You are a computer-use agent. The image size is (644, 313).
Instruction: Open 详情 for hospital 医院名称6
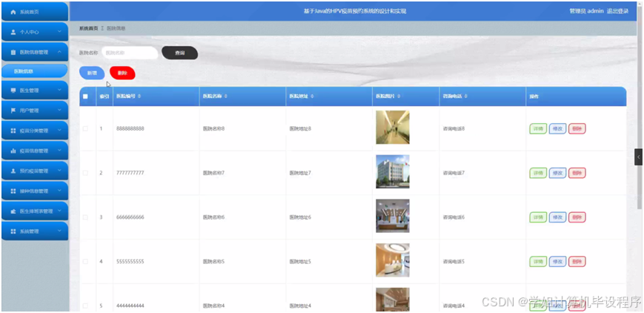click(538, 217)
